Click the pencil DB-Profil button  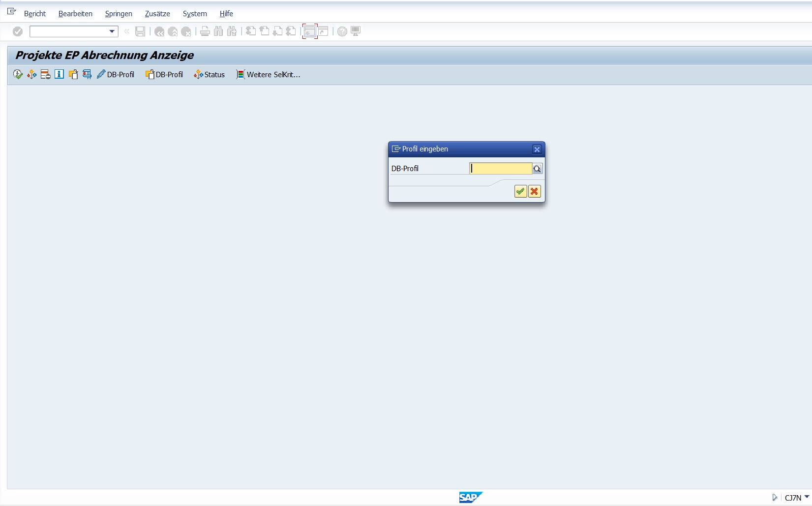[x=116, y=74]
